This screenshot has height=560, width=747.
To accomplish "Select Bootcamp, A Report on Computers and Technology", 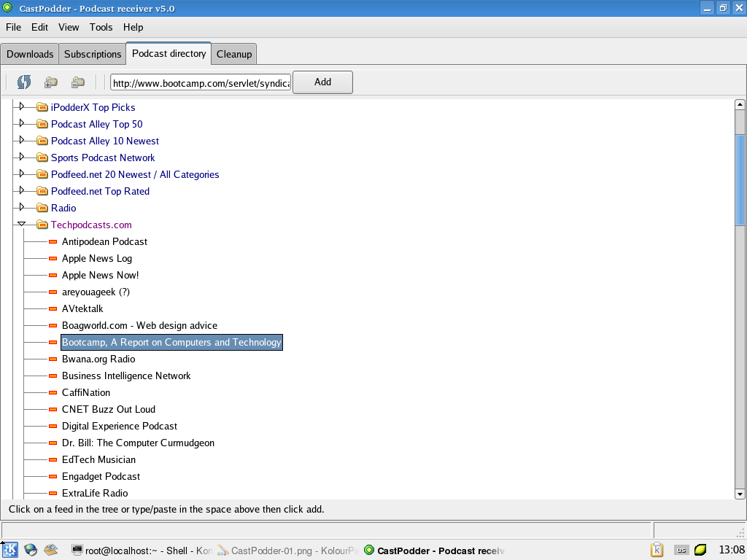I will coord(171,343).
